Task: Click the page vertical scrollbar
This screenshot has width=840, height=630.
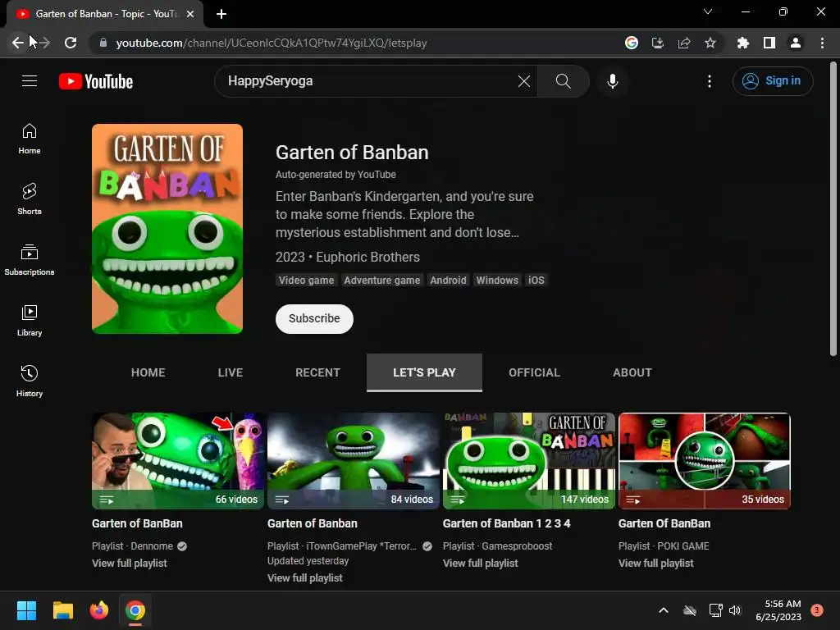Action: [x=833, y=209]
